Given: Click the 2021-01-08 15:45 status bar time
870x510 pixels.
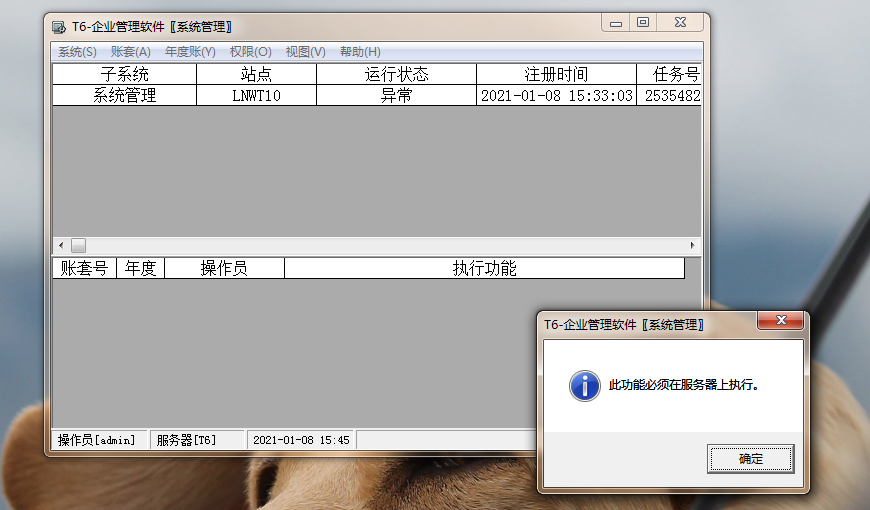Looking at the screenshot, I should click(x=301, y=440).
